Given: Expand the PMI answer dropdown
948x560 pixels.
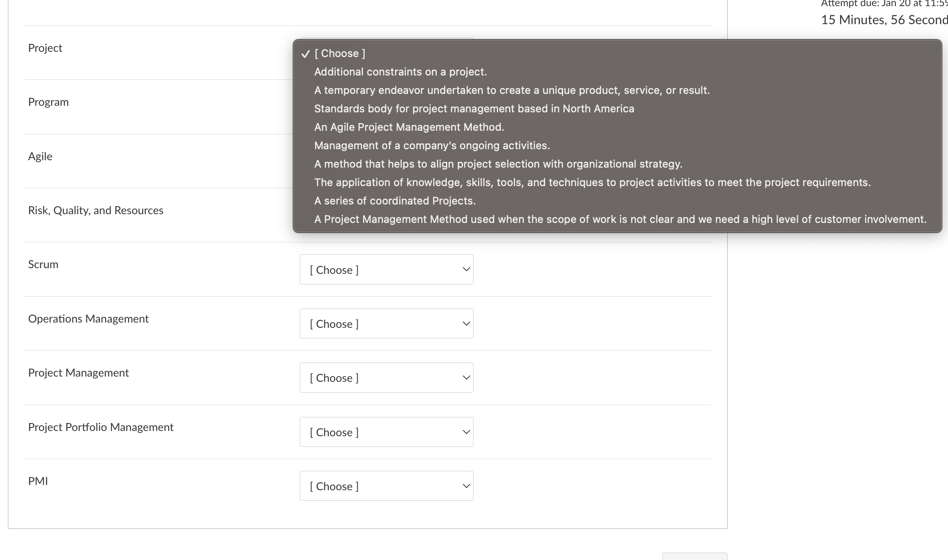Looking at the screenshot, I should [386, 486].
